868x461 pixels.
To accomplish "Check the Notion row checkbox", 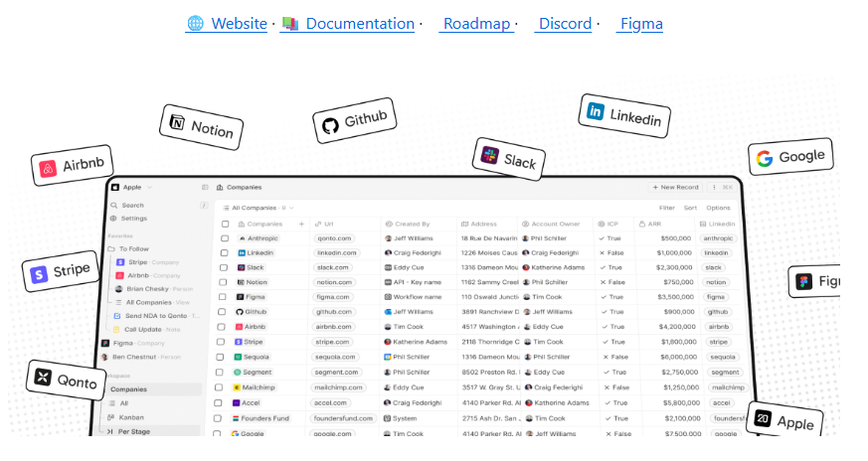I will [223, 282].
